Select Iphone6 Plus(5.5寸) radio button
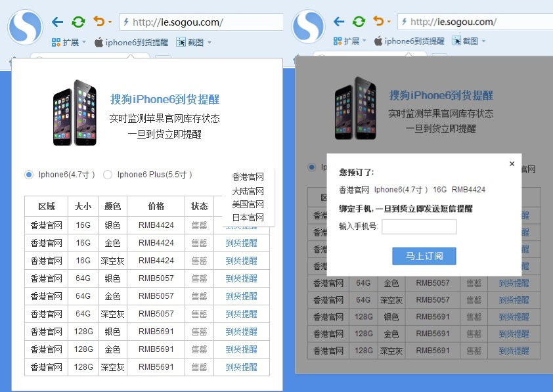 coord(108,175)
